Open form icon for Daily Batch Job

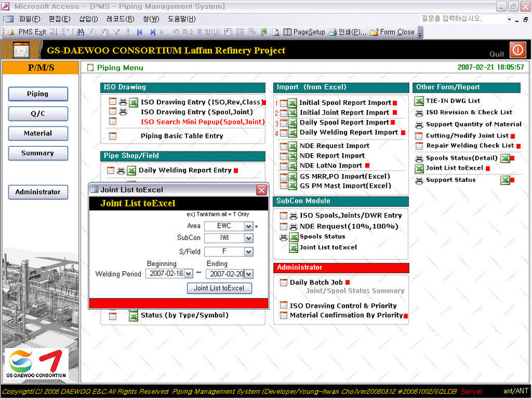click(283, 283)
